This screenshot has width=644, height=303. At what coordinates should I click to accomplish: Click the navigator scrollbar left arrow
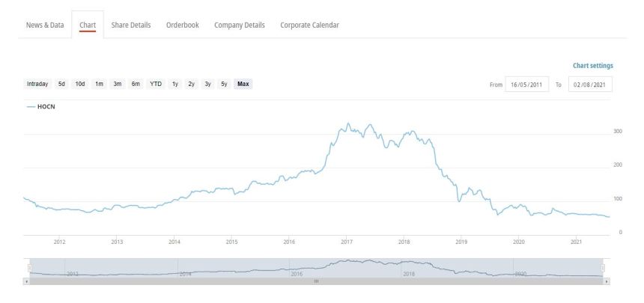[26, 281]
